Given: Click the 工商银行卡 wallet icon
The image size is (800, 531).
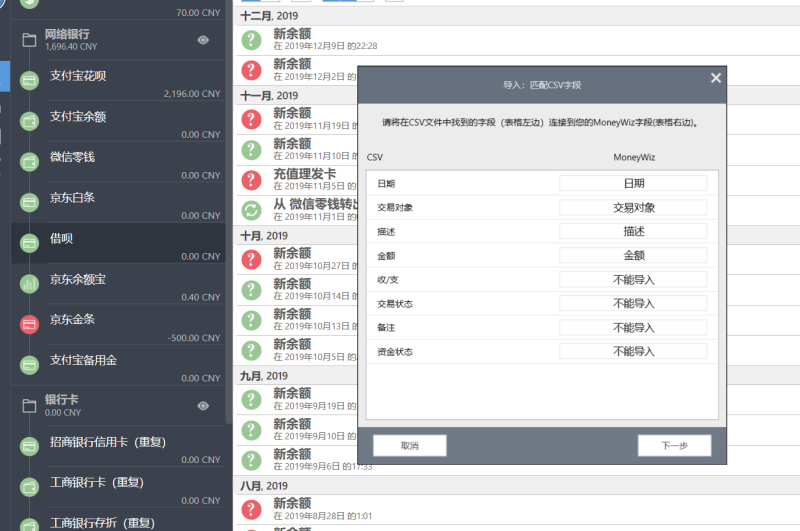Looking at the screenshot, I should 29,487.
